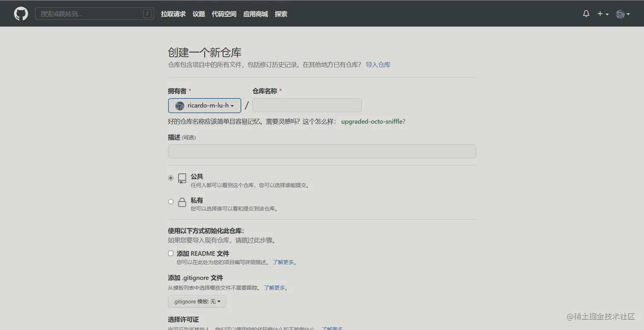644x330 pixels.
Task: Open 代码空间 in the top nav
Action: (224, 14)
